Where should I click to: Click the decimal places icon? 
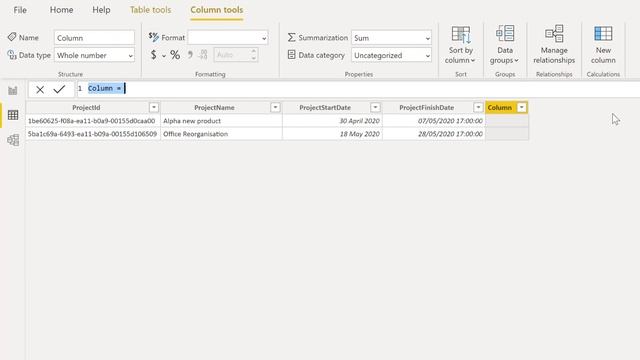pyautogui.click(x=204, y=55)
